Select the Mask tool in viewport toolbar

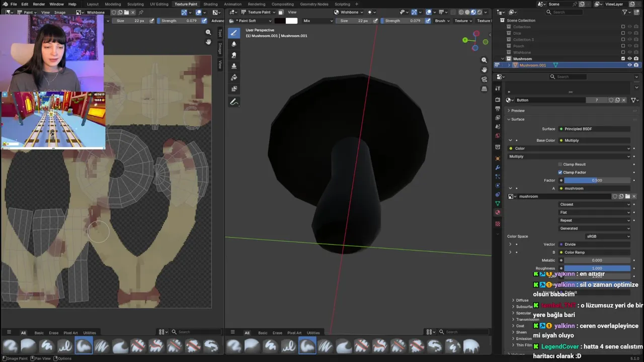(x=234, y=88)
